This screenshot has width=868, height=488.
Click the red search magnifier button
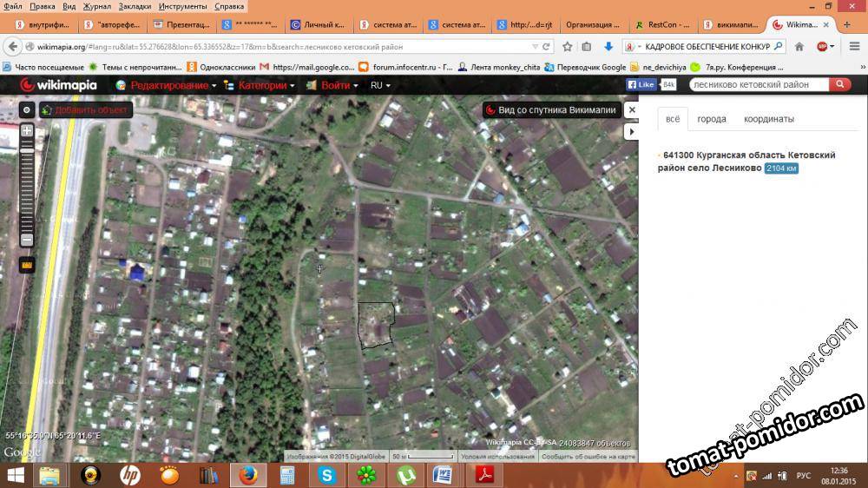tap(839, 85)
